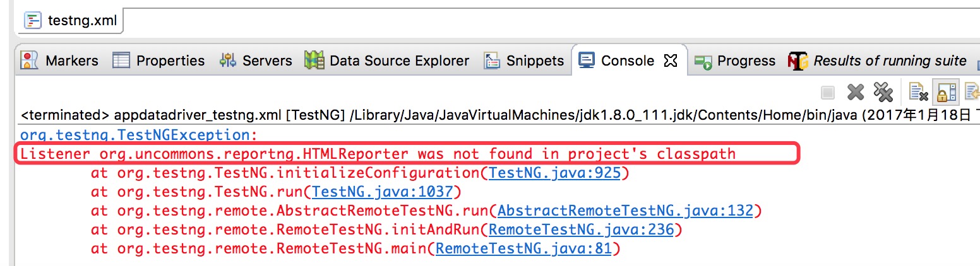The width and height of the screenshot is (980, 266).
Task: Remove all terminated launches double-X icon
Action: pyautogui.click(x=883, y=93)
